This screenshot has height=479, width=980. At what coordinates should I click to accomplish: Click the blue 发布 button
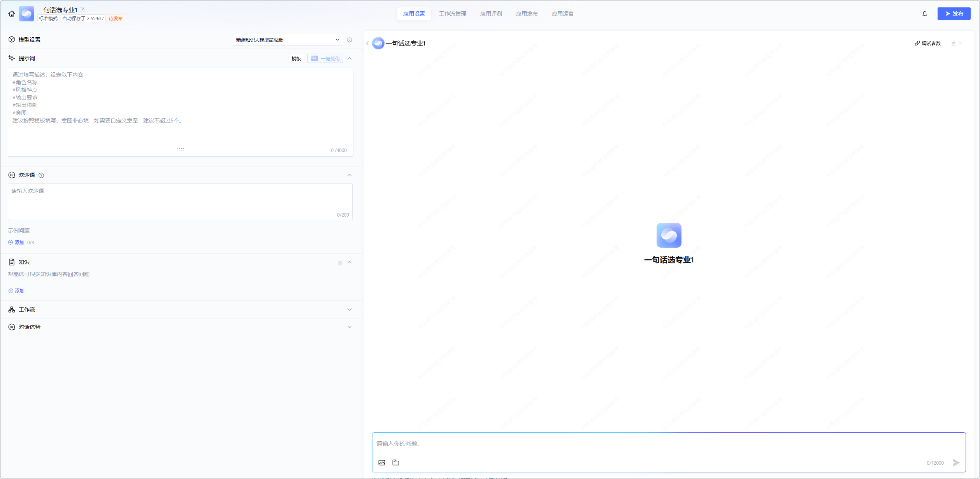[954, 14]
